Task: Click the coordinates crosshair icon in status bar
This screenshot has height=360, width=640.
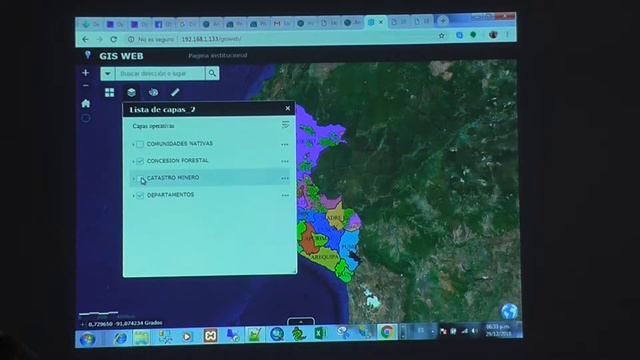Action: tap(82, 324)
